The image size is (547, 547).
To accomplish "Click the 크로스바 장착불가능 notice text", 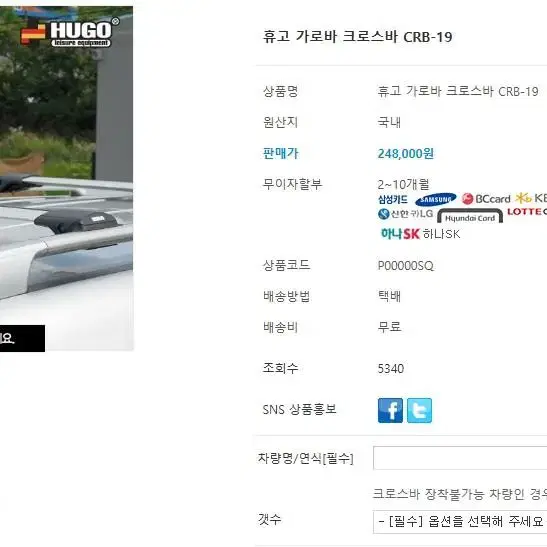I will [x=460, y=494].
